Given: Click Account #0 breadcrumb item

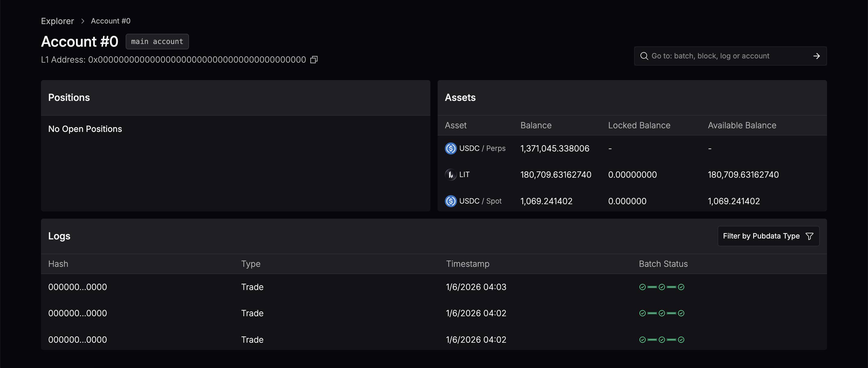Looking at the screenshot, I should pyautogui.click(x=111, y=21).
